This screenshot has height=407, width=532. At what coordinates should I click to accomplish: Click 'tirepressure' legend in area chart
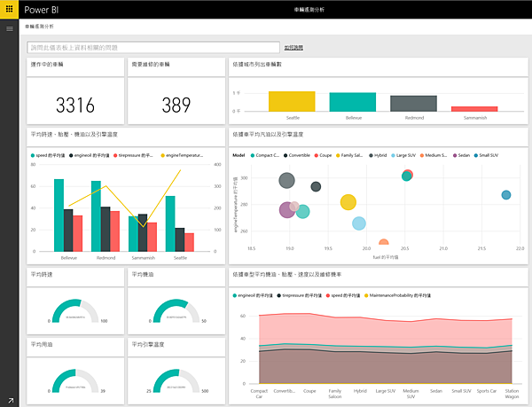[x=300, y=295]
